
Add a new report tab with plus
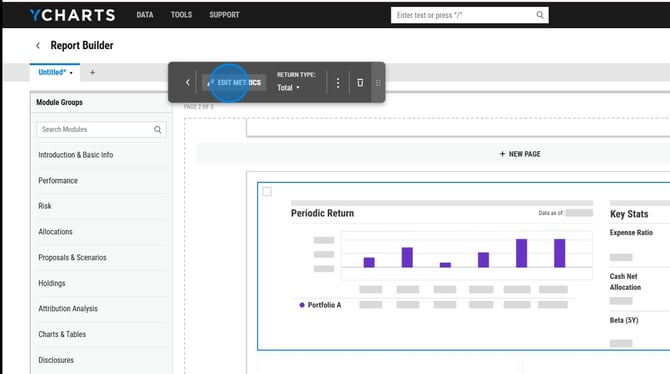pyautogui.click(x=92, y=73)
